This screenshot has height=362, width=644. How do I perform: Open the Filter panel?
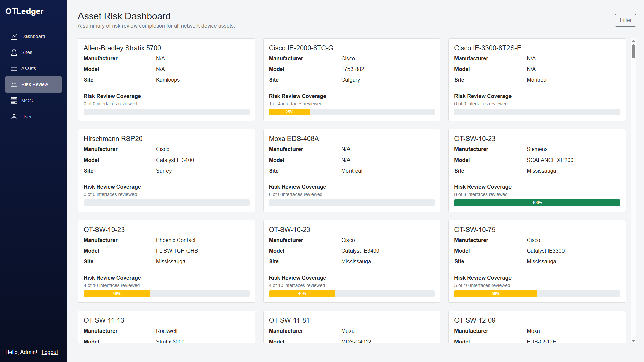(x=625, y=20)
